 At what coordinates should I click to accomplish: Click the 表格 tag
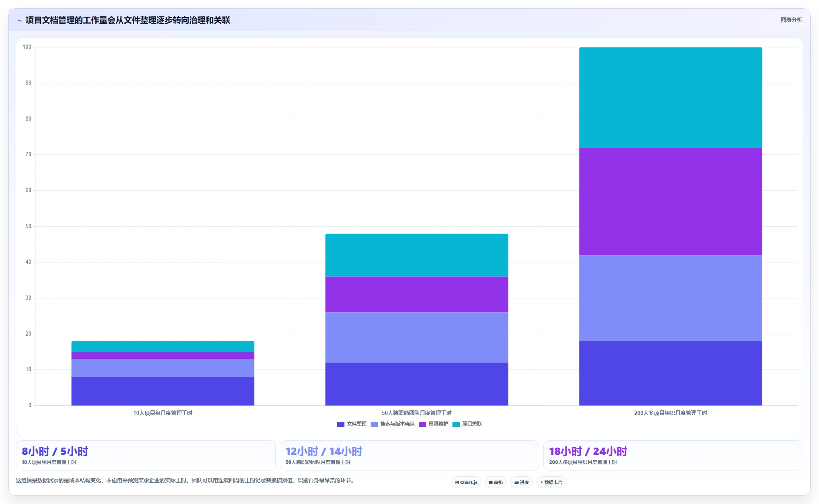tap(496, 482)
